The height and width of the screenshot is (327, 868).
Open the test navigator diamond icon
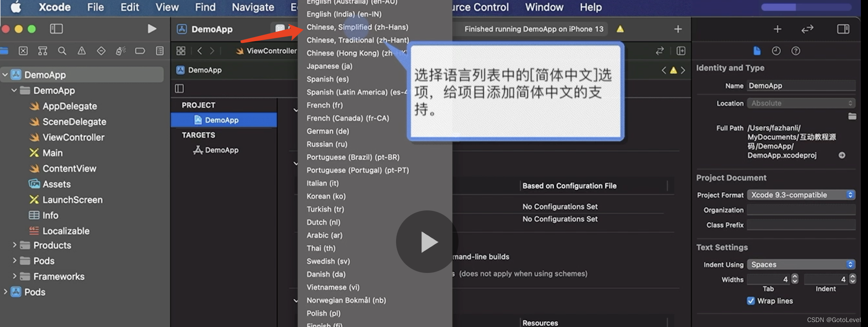coord(101,51)
